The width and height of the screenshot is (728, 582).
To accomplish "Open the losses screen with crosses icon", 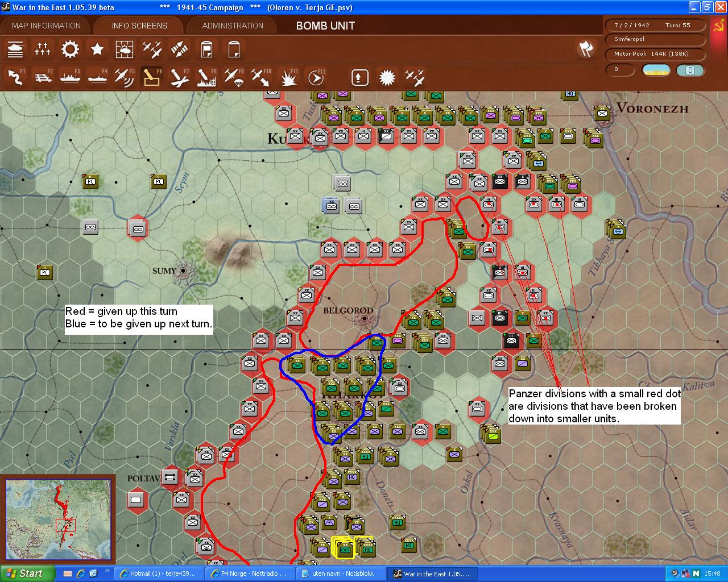I will point(43,49).
